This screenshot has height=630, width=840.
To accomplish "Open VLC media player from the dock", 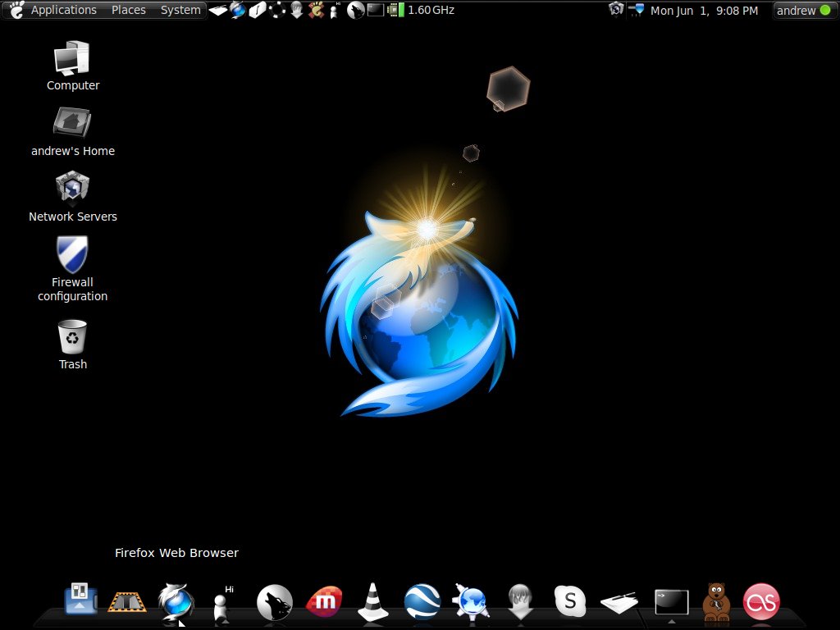I will [x=373, y=603].
